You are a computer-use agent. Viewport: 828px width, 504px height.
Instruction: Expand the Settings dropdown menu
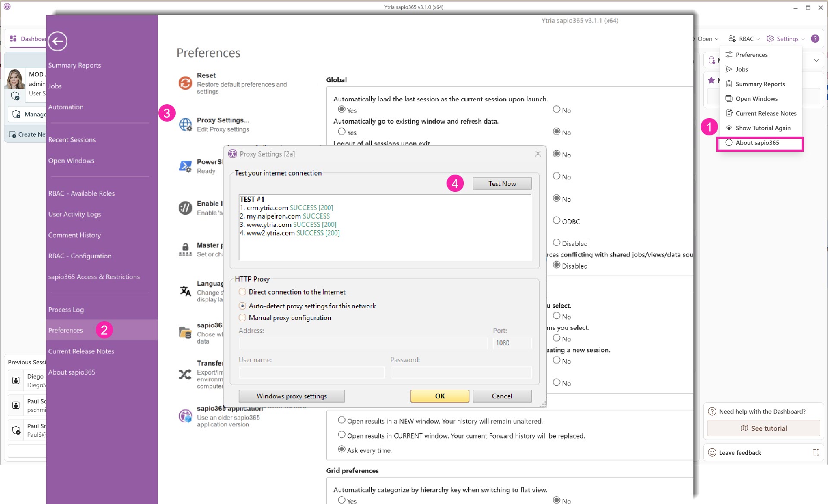786,39
